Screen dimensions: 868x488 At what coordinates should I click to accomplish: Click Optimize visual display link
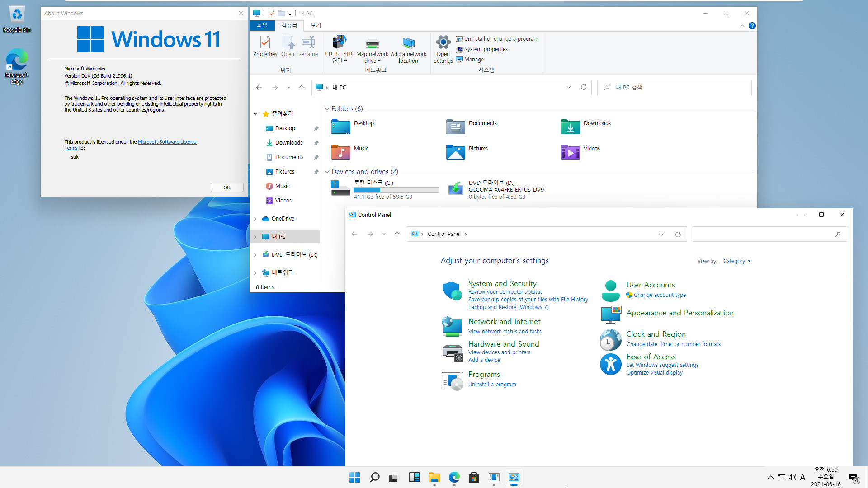pos(654,373)
